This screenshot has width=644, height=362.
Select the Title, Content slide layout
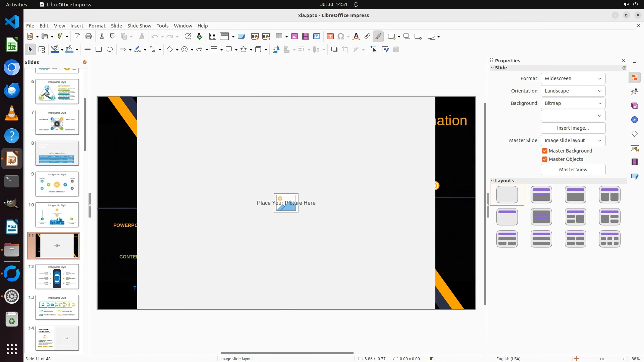pos(575,195)
